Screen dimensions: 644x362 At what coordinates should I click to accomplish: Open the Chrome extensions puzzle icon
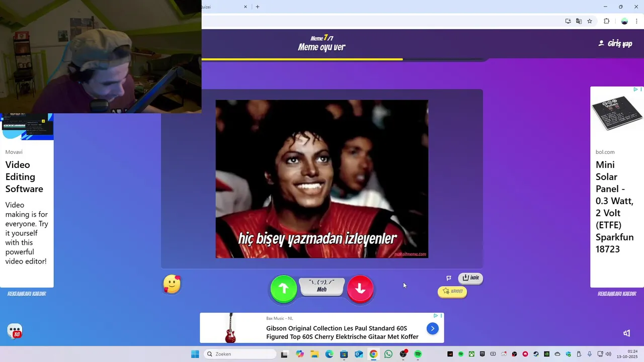[x=606, y=21]
